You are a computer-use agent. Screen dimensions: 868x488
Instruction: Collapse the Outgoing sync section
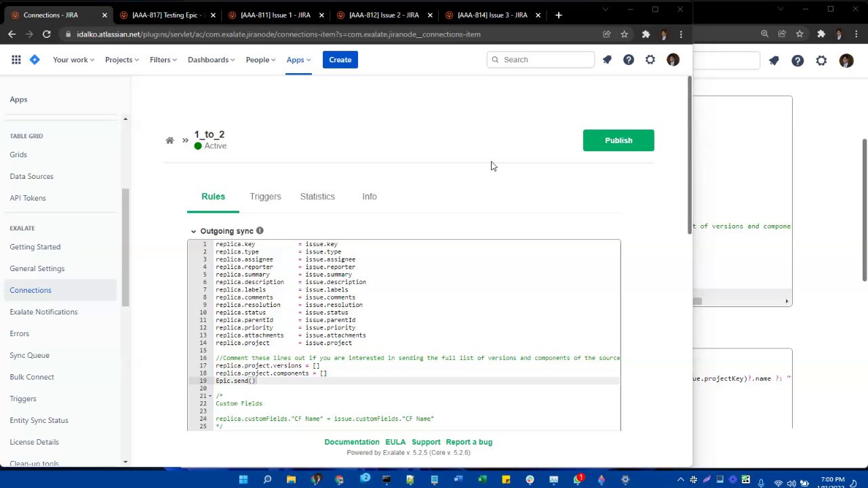[194, 231]
